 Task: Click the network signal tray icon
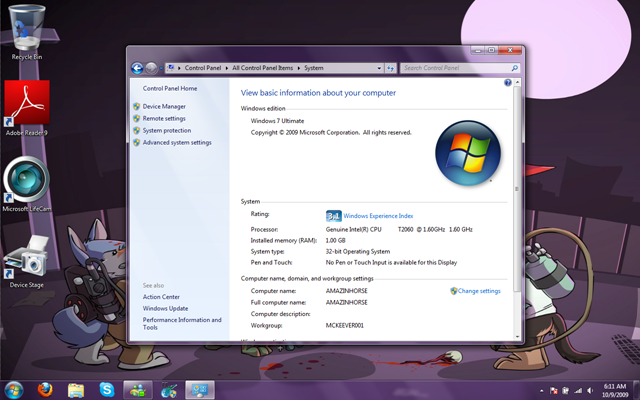[578, 391]
